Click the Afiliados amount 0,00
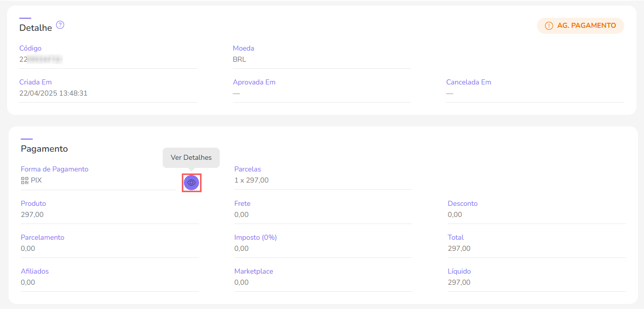 28,282
